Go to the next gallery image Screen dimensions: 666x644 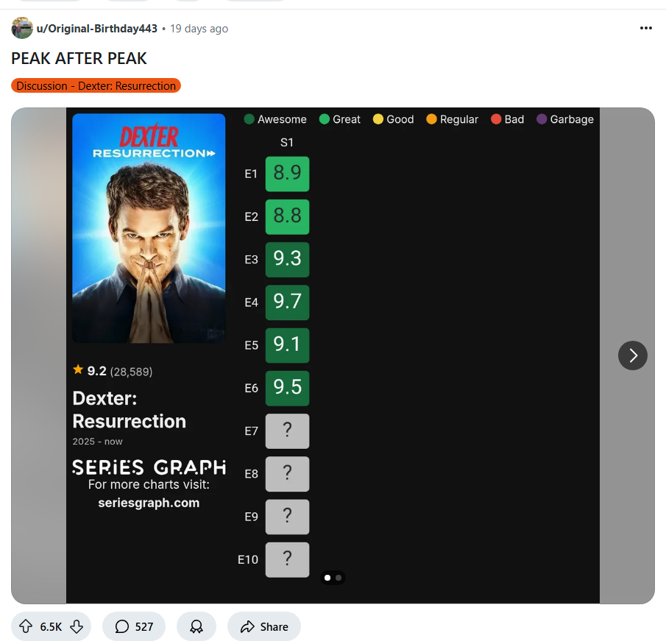tap(632, 355)
